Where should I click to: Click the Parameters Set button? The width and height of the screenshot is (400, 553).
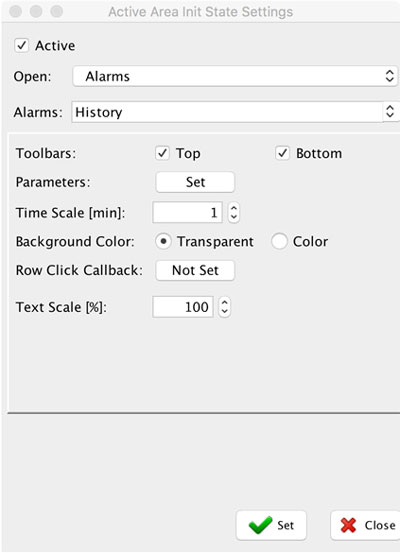click(195, 182)
